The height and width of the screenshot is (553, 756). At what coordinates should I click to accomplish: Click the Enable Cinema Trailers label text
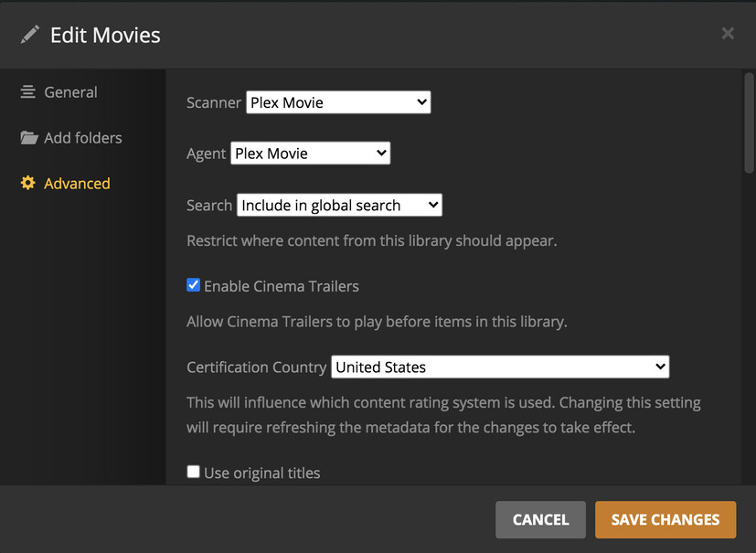tap(282, 286)
